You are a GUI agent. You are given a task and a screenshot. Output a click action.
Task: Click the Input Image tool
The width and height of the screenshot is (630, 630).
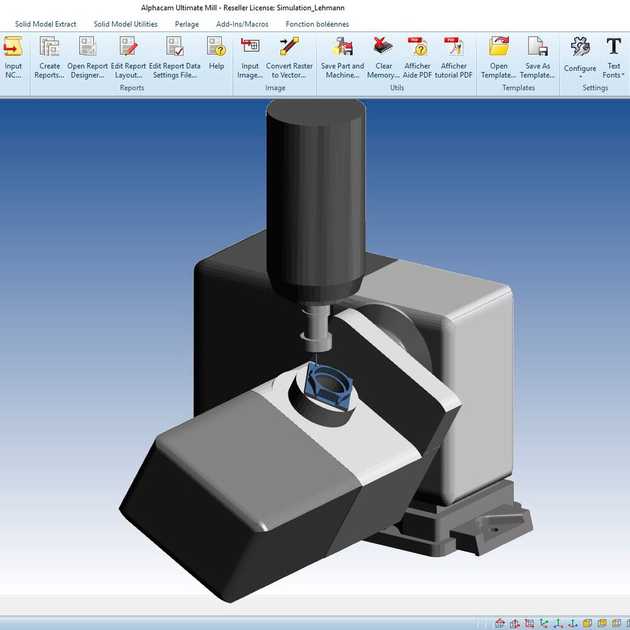250,47
